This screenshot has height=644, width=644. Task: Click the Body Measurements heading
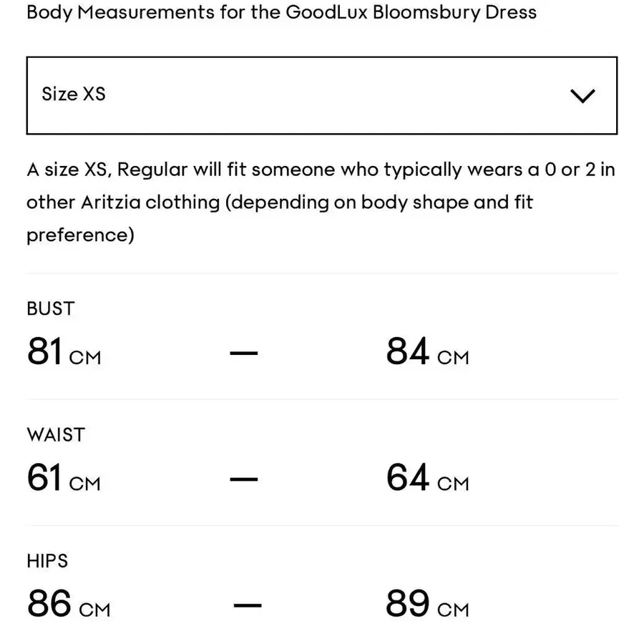(281, 12)
